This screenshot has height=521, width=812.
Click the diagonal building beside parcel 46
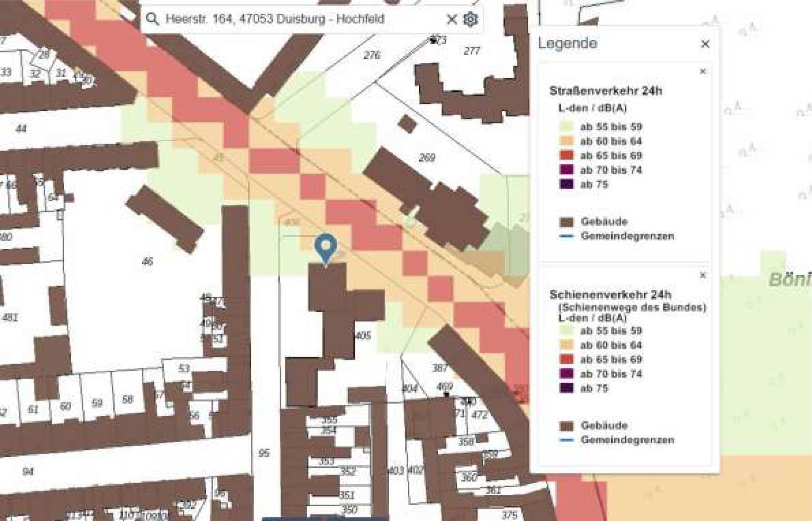click(165, 219)
